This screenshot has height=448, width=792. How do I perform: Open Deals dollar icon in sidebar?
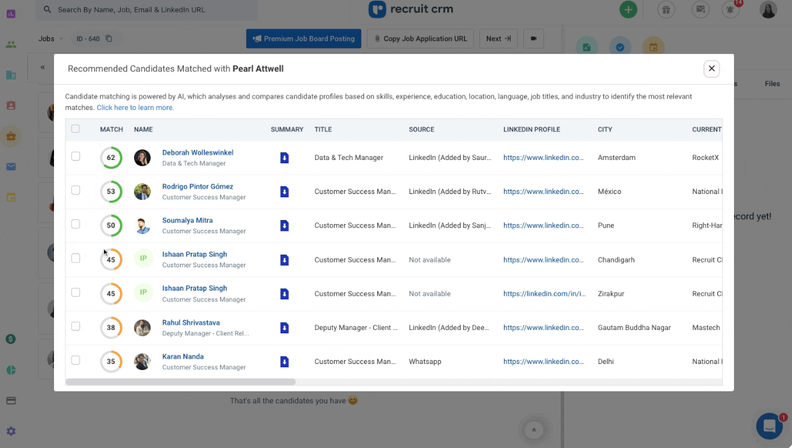coord(11,339)
